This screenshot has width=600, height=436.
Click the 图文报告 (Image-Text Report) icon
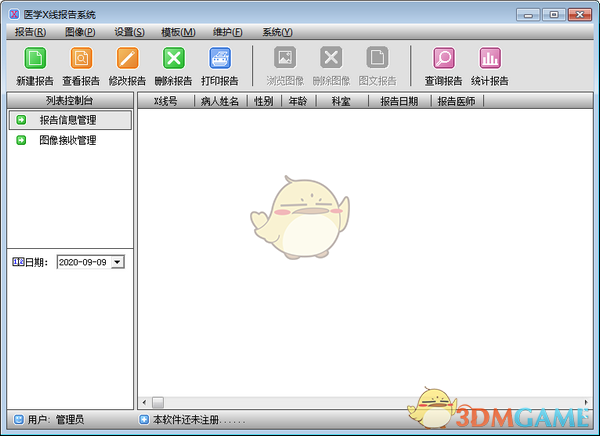tap(377, 59)
